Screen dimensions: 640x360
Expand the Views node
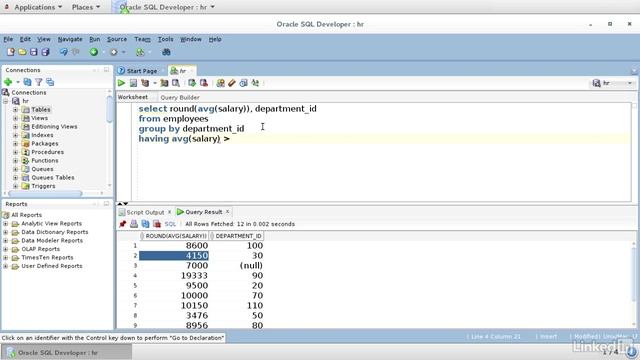click(16, 118)
